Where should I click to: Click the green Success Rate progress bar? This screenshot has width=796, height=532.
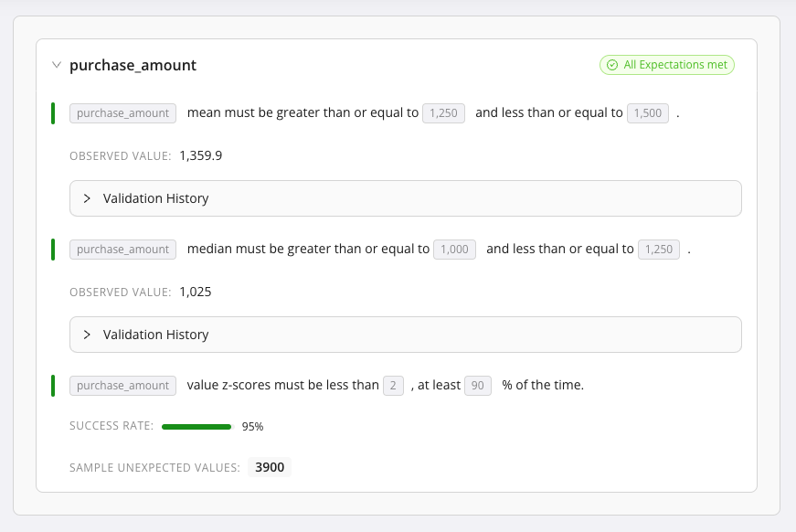[x=196, y=426]
